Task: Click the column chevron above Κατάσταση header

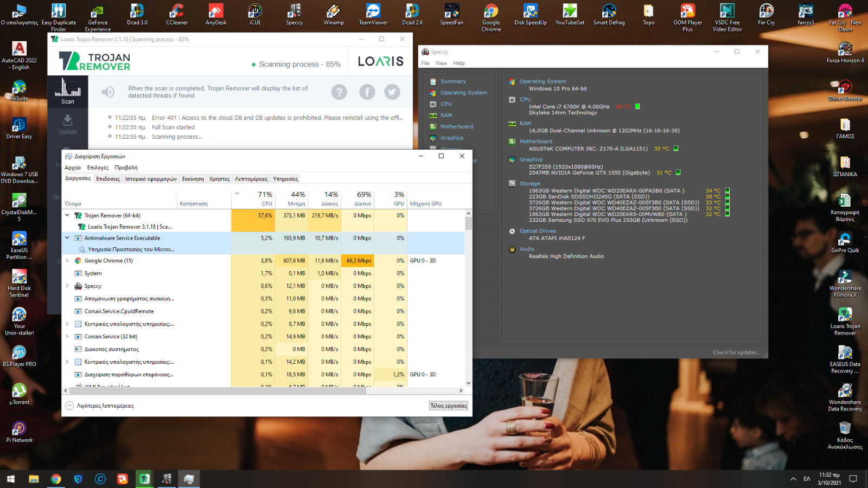Action: pyautogui.click(x=237, y=194)
